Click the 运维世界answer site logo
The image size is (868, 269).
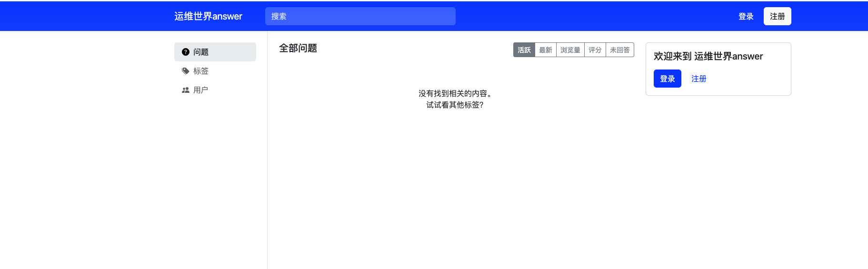tap(208, 16)
